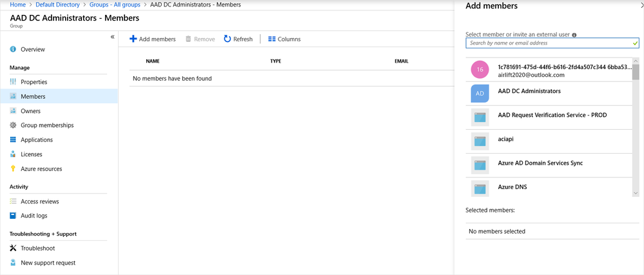
Task: Click the Refresh toolbar button
Action: point(239,39)
